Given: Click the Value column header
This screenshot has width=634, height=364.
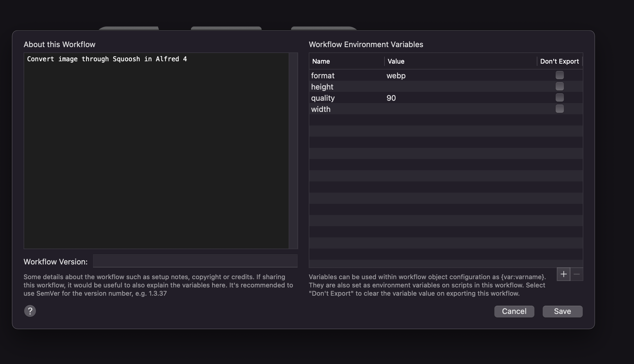Looking at the screenshot, I should click(x=396, y=61).
